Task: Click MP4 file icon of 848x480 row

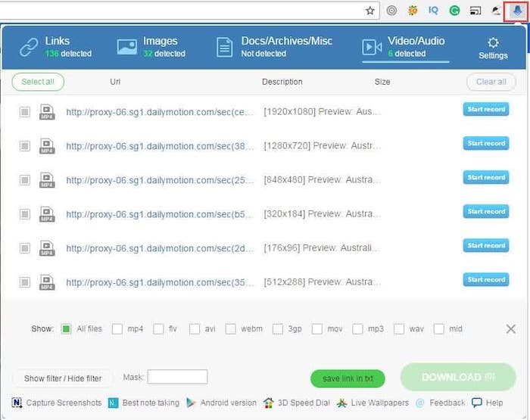Action: click(47, 180)
